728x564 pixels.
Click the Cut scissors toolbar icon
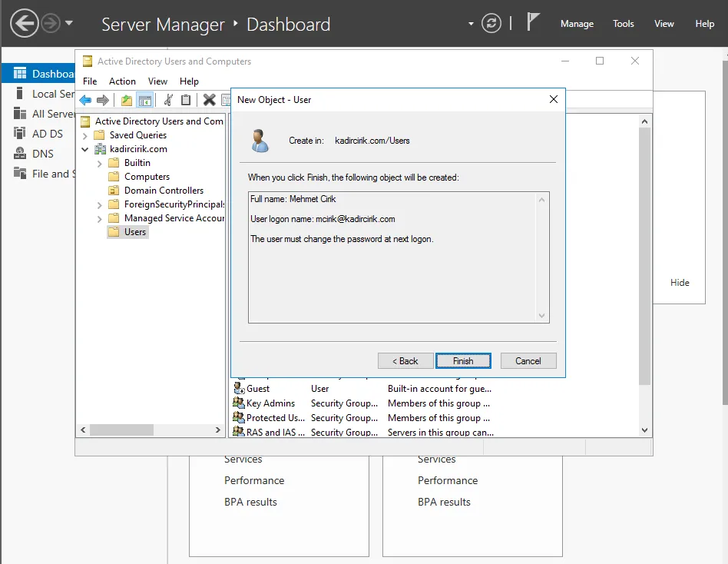point(168,100)
